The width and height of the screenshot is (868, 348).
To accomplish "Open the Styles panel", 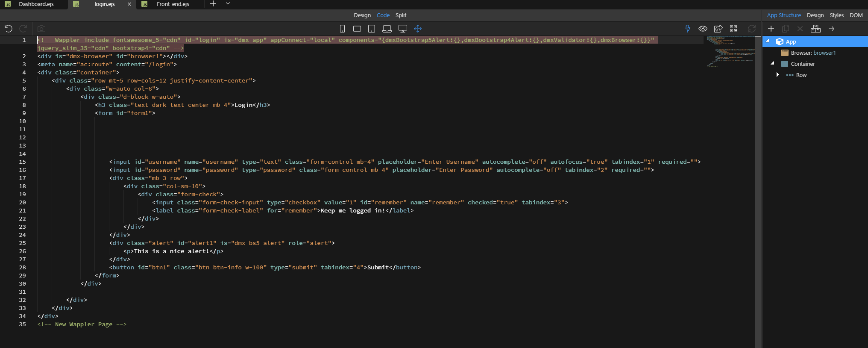I will pos(836,15).
